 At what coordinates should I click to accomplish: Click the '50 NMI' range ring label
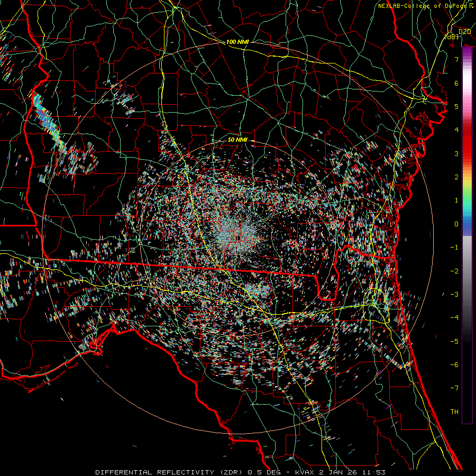click(x=237, y=140)
